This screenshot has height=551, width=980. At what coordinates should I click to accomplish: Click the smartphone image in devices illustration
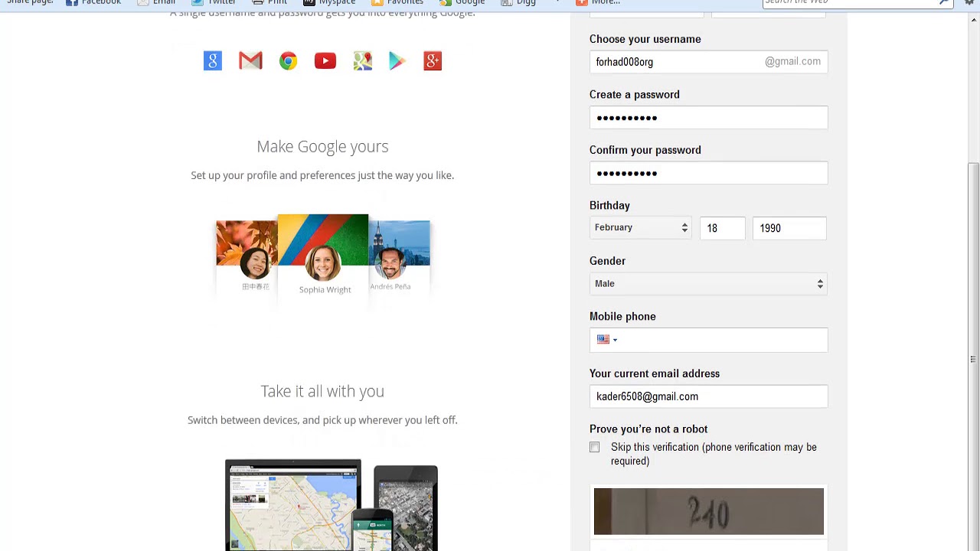(372, 530)
